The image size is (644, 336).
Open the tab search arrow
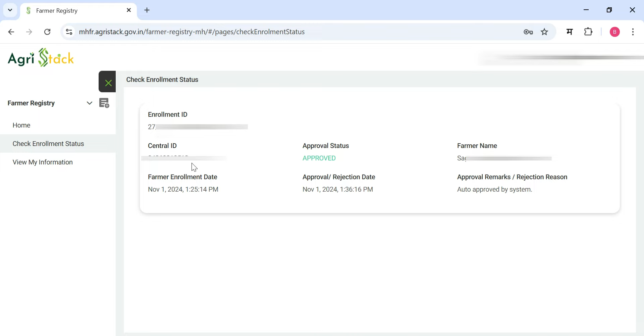pyautogui.click(x=10, y=10)
